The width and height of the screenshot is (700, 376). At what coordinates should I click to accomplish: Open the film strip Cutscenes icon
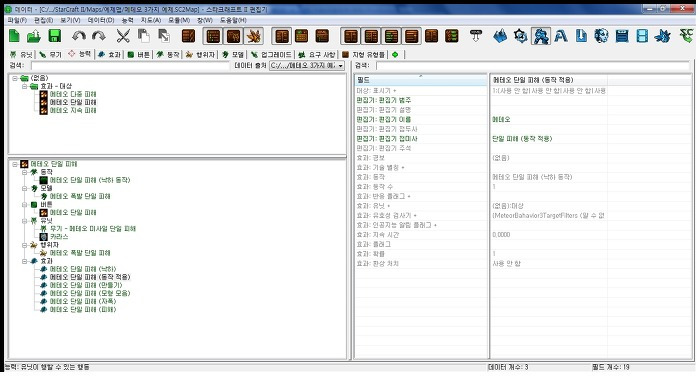(x=642, y=36)
